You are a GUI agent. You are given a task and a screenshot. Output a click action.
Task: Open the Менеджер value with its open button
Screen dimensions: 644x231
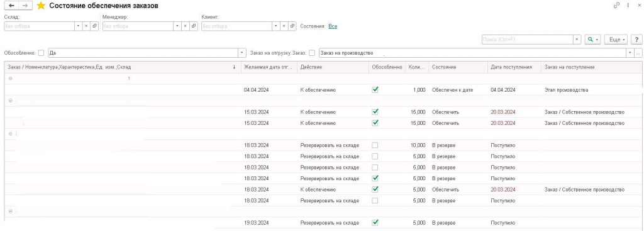point(193,26)
